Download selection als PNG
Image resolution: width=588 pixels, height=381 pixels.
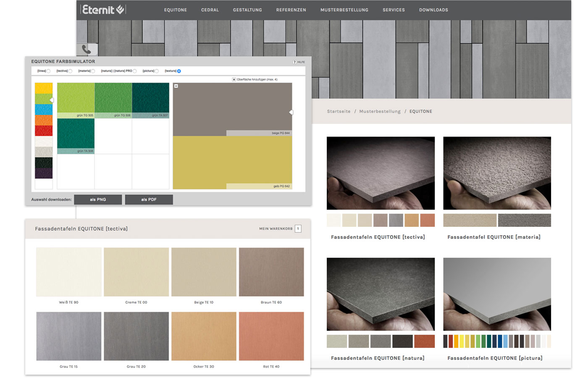(x=98, y=200)
